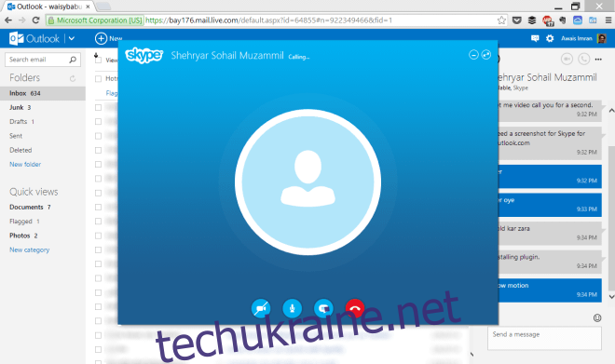Mute the microphone in Skype call

(x=293, y=308)
